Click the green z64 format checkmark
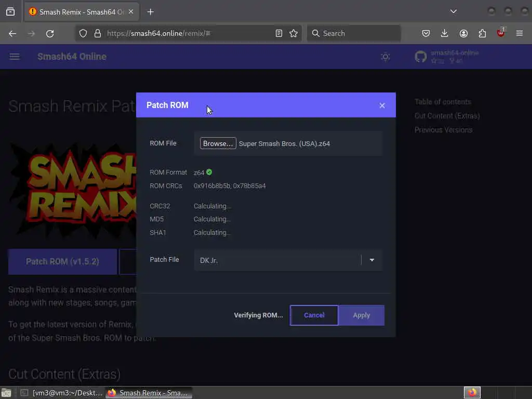532x399 pixels. [209, 172]
